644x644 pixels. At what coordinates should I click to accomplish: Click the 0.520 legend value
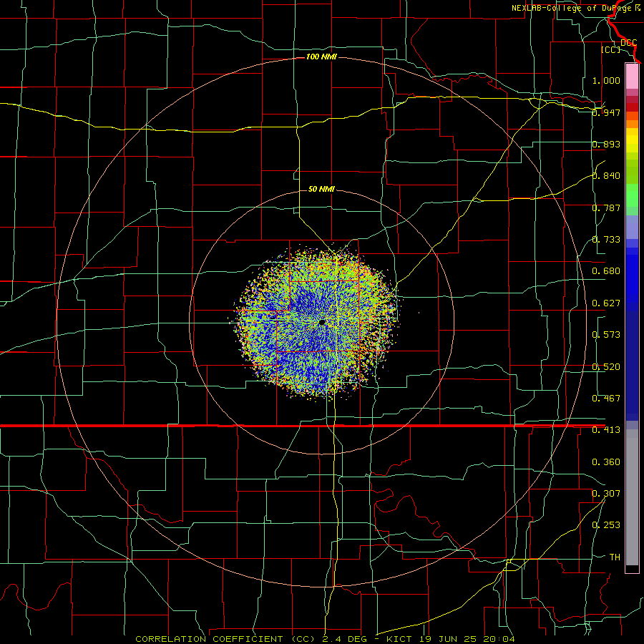pos(606,367)
